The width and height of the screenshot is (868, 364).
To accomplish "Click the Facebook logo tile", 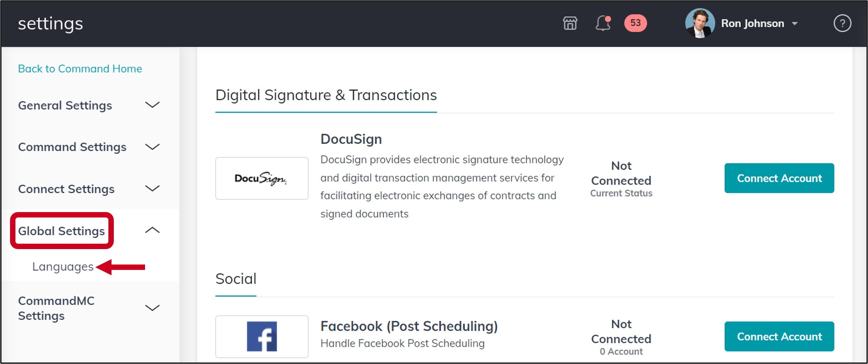I will [x=262, y=336].
